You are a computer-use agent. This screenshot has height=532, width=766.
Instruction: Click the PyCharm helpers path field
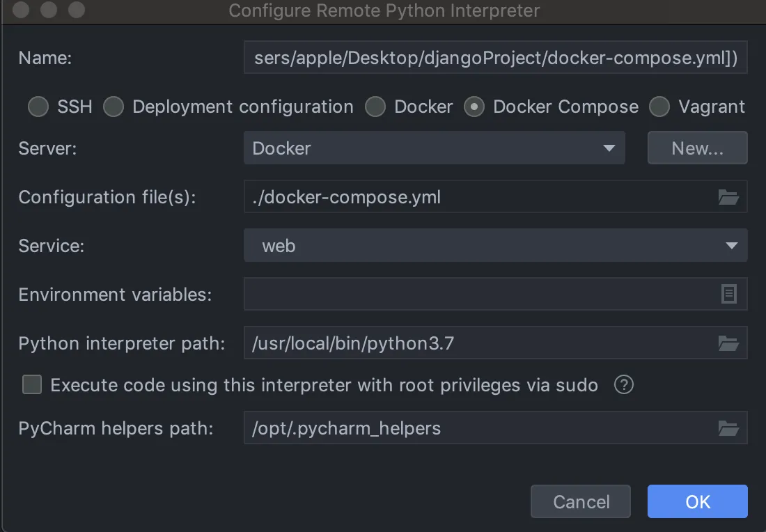click(x=479, y=428)
